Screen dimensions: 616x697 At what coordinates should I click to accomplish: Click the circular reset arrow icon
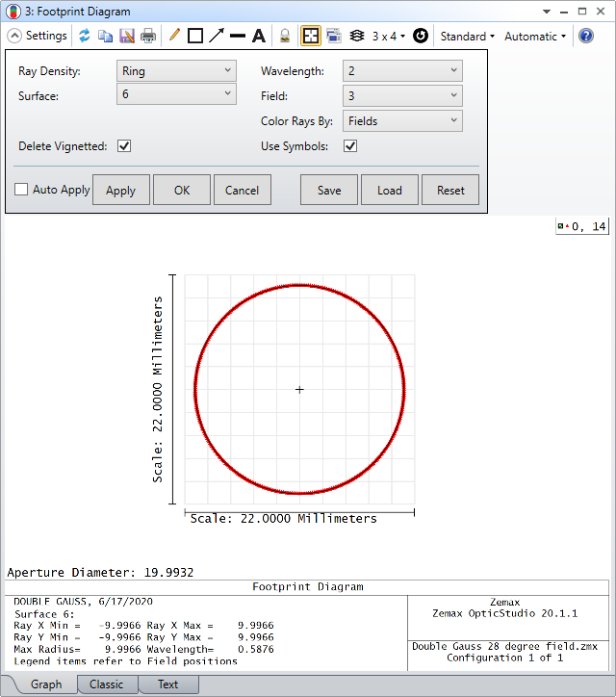point(421,36)
